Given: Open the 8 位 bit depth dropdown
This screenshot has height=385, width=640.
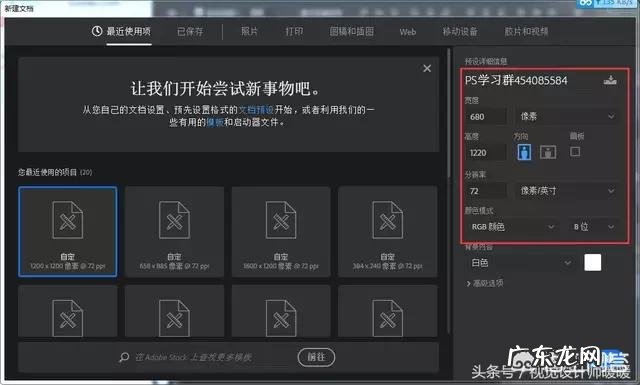Looking at the screenshot, I should 593,227.
